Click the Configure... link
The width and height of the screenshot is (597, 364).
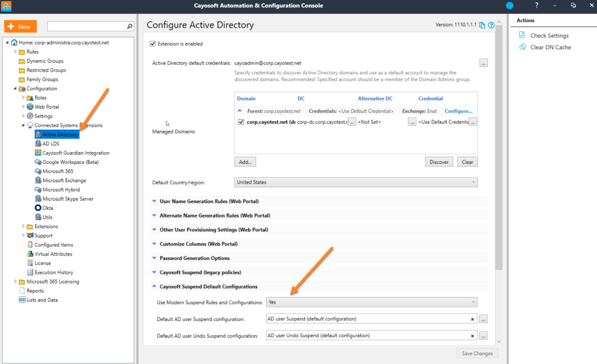[458, 111]
